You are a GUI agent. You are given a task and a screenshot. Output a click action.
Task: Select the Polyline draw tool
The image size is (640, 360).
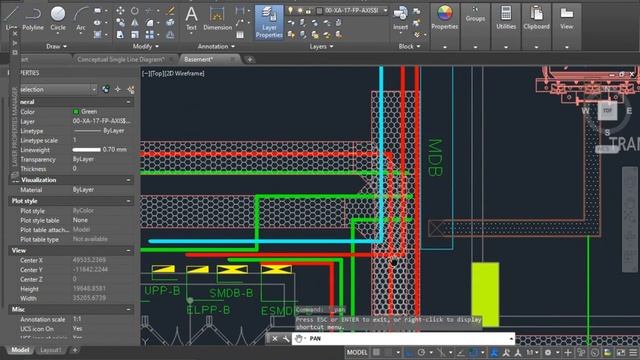point(33,18)
